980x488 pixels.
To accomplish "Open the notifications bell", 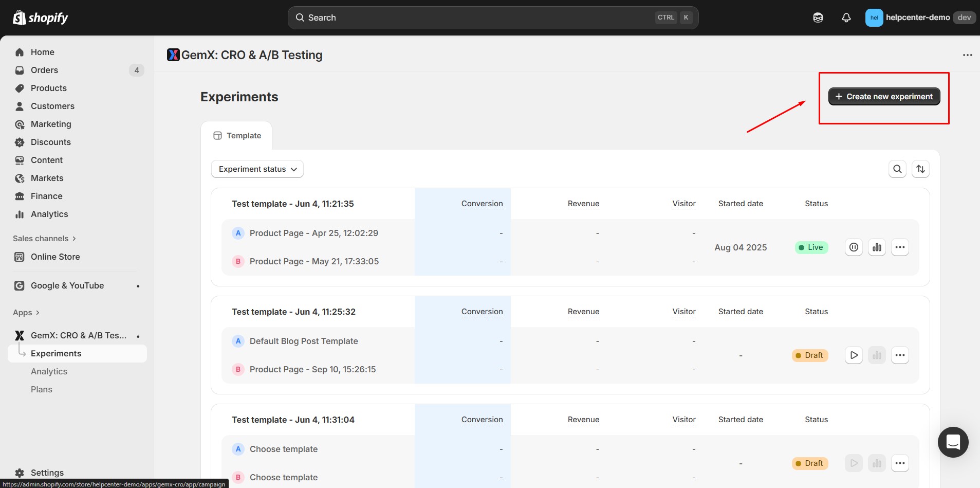I will 846,17.
